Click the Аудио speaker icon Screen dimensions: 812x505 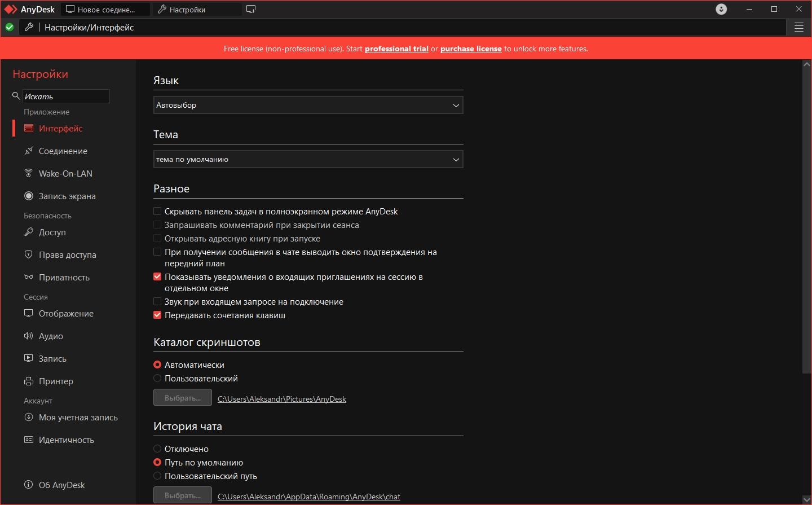pyautogui.click(x=29, y=336)
